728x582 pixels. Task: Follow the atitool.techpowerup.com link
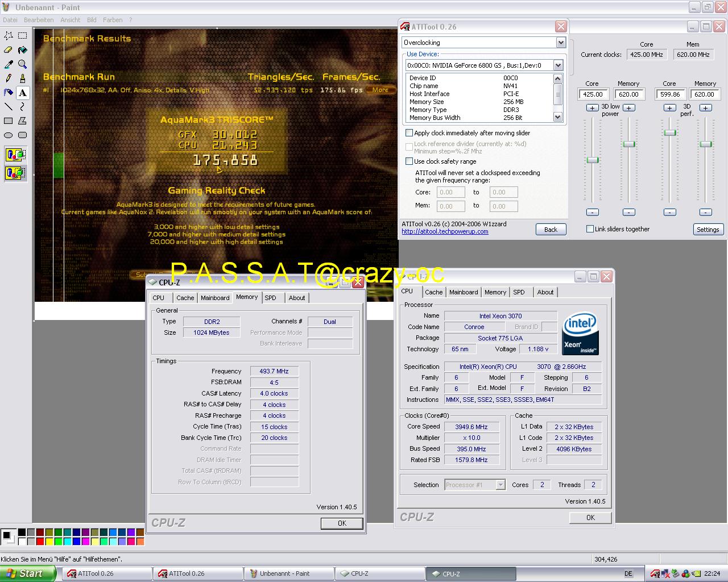[445, 231]
